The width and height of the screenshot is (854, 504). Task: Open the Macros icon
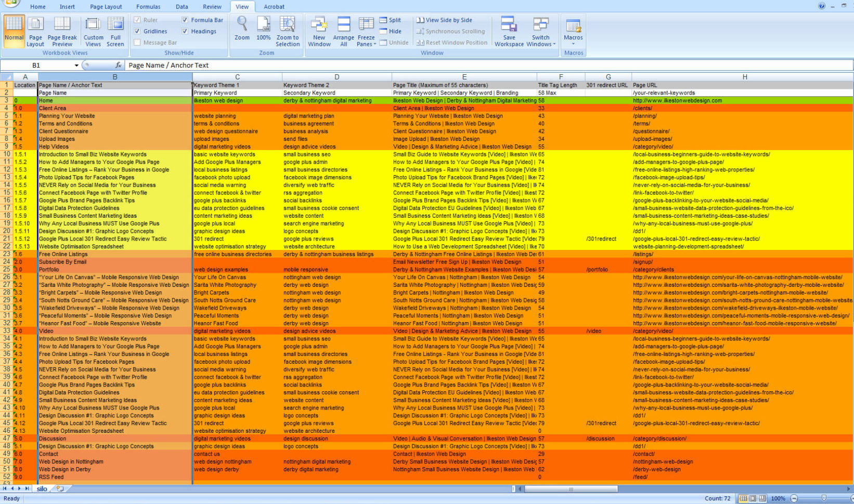[x=573, y=30]
